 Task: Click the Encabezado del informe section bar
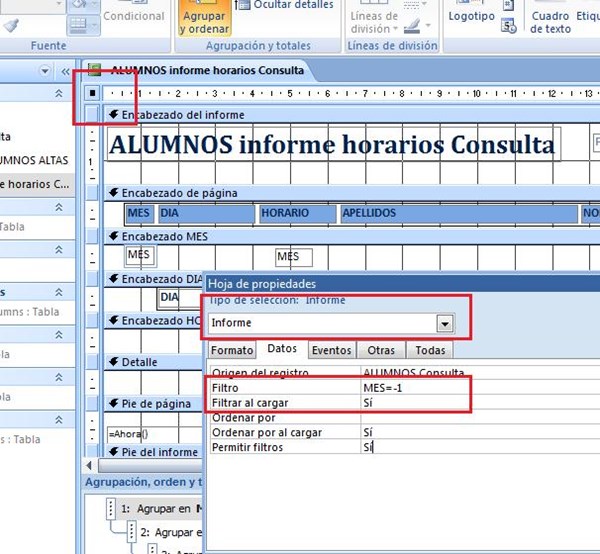click(x=180, y=115)
